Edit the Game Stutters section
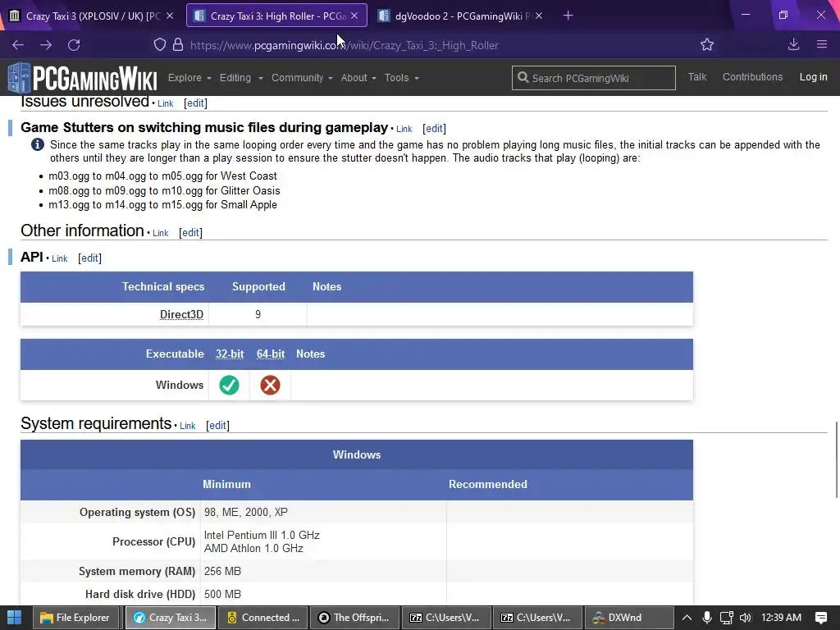The width and height of the screenshot is (840, 630). coord(434,129)
